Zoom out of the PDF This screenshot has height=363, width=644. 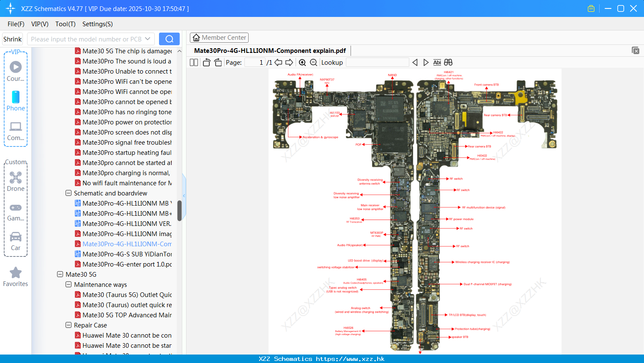click(313, 63)
